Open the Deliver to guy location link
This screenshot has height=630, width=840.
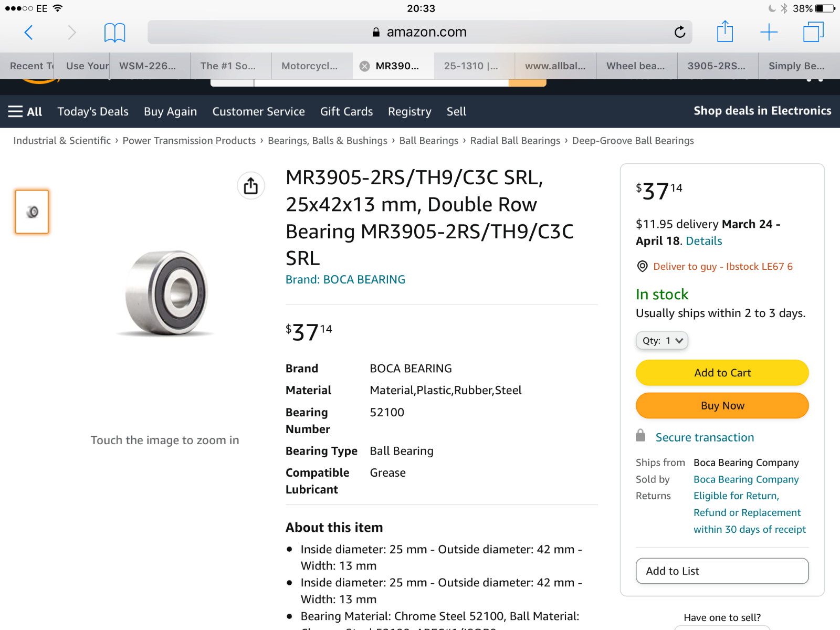click(x=722, y=266)
